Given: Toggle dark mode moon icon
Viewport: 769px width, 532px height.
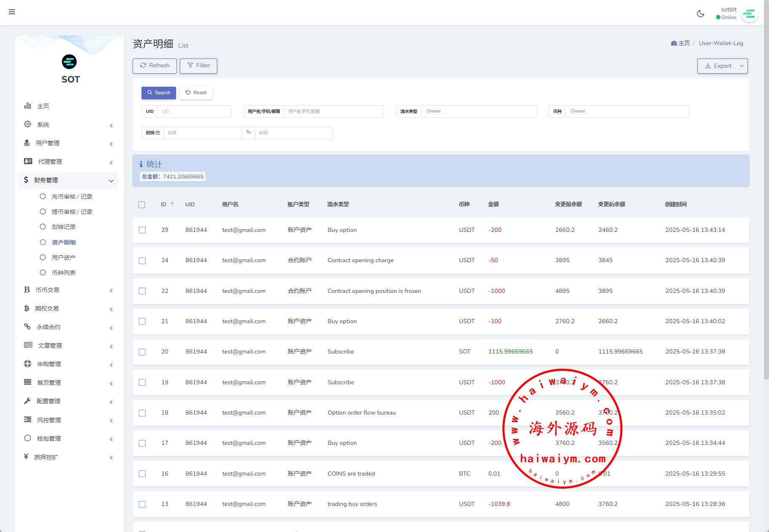Looking at the screenshot, I should [x=700, y=13].
